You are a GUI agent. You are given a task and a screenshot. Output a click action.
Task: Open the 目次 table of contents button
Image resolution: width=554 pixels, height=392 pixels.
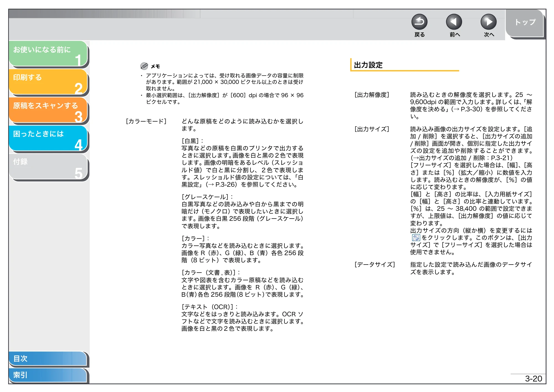click(48, 358)
